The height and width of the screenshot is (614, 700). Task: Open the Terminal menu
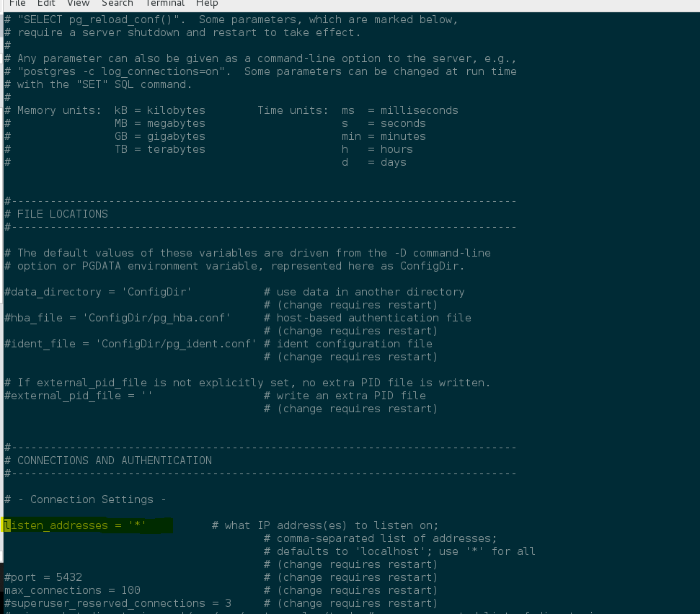pyautogui.click(x=165, y=4)
